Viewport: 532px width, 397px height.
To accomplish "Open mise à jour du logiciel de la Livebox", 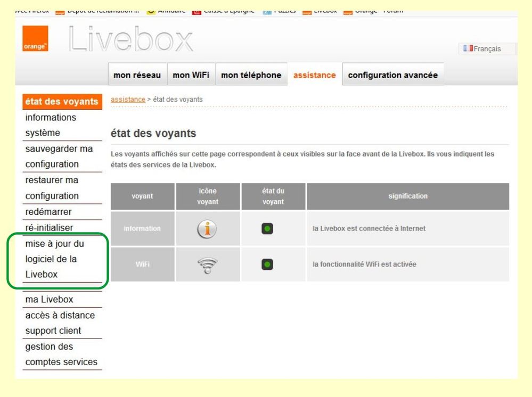I will point(62,259).
